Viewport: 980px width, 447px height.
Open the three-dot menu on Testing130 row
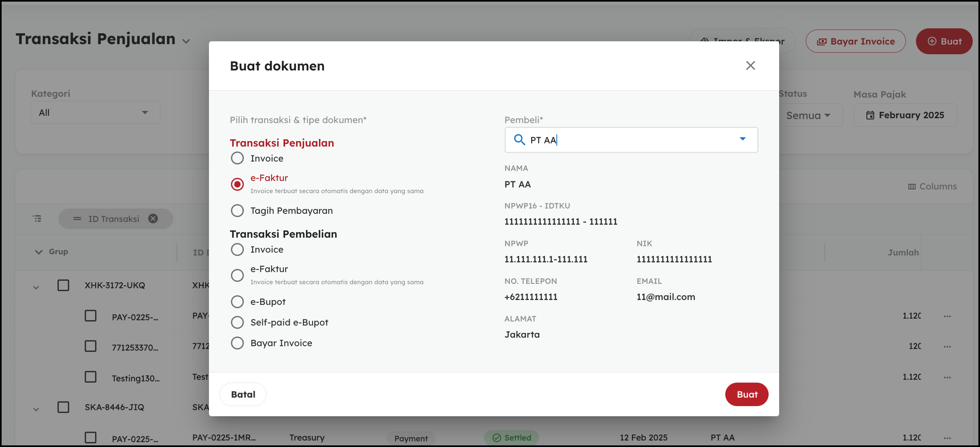click(947, 377)
